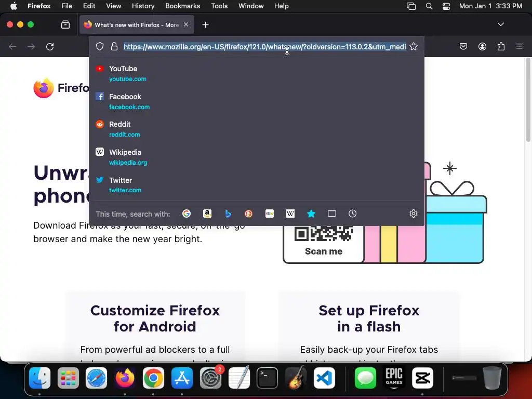Launch Google Chrome from the Dock
The height and width of the screenshot is (399, 532).
pyautogui.click(x=153, y=378)
